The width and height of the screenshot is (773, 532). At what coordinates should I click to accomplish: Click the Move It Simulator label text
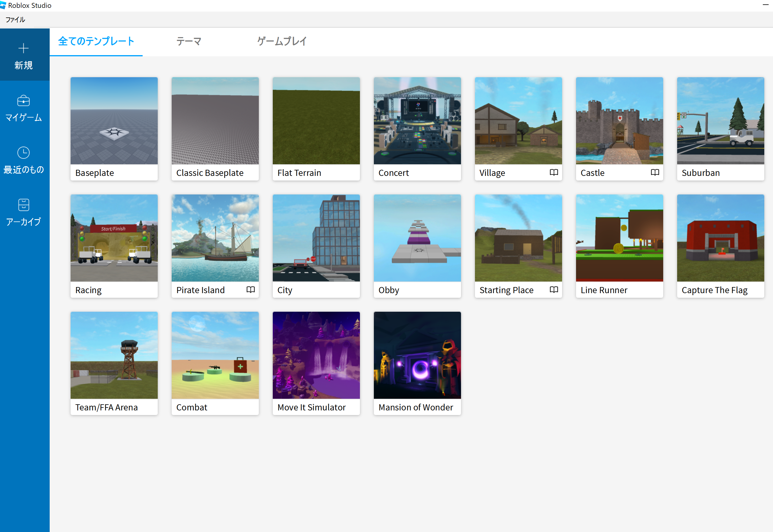click(312, 408)
